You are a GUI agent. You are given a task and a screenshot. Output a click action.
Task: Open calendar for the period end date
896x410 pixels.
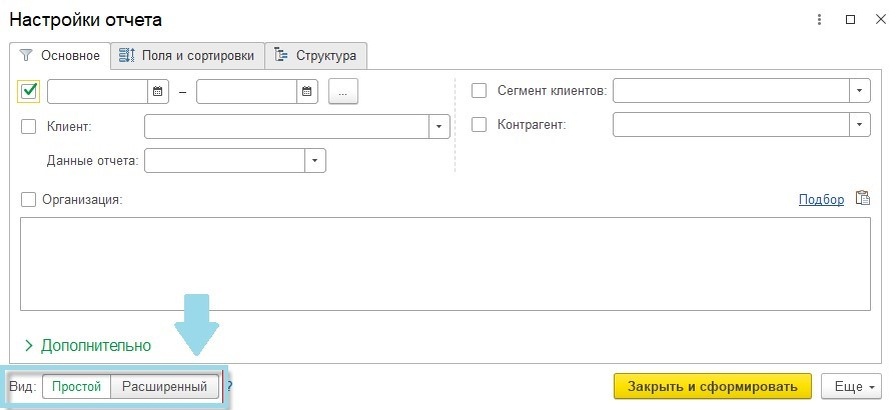point(307,92)
